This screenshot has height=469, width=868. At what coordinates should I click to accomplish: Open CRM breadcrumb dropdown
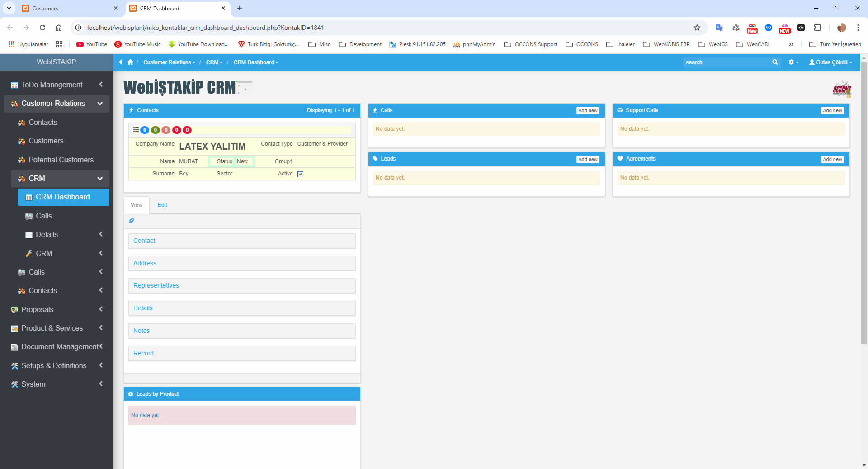(x=214, y=62)
